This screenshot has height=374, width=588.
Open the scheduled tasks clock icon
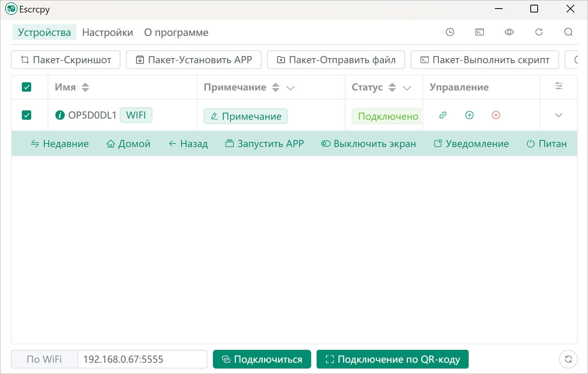pos(450,32)
